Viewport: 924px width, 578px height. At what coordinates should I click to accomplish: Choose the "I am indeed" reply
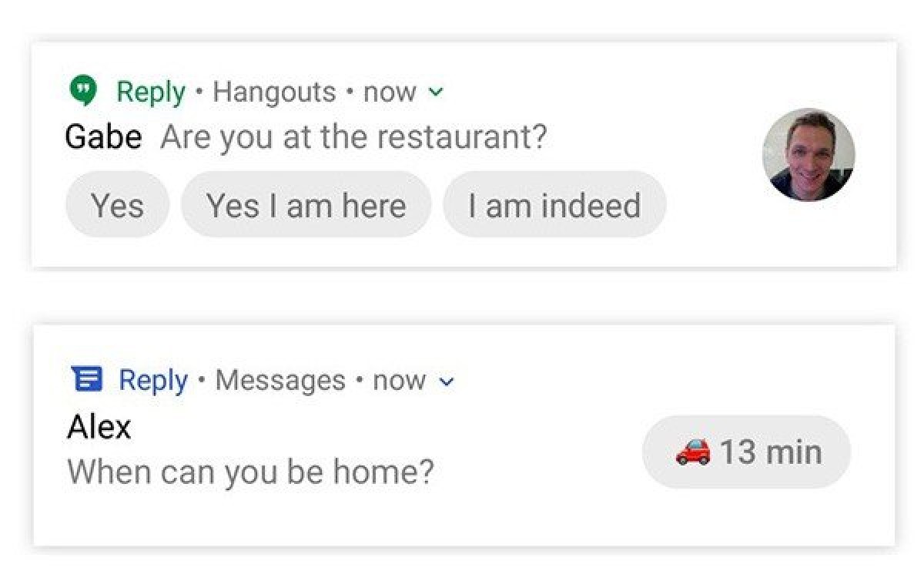(554, 205)
